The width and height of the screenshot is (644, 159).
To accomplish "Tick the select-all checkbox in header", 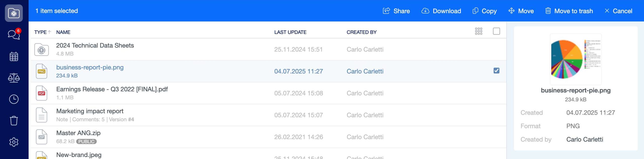I will pyautogui.click(x=496, y=31).
